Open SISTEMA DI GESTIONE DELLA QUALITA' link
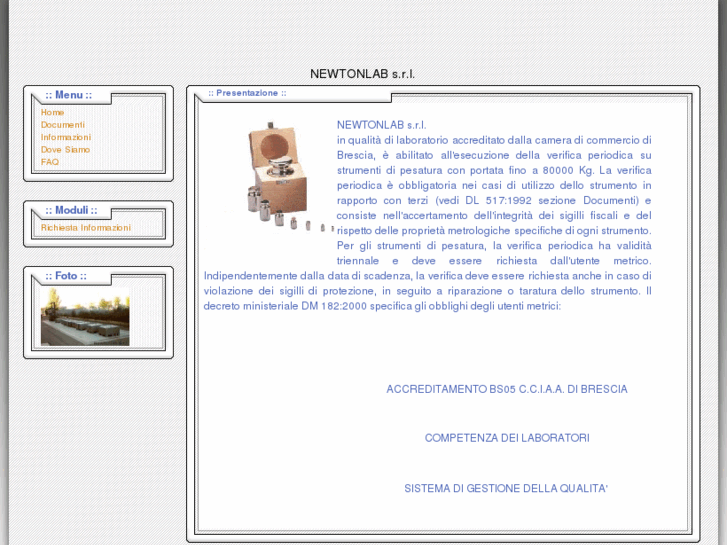This screenshot has width=727, height=545. (506, 488)
